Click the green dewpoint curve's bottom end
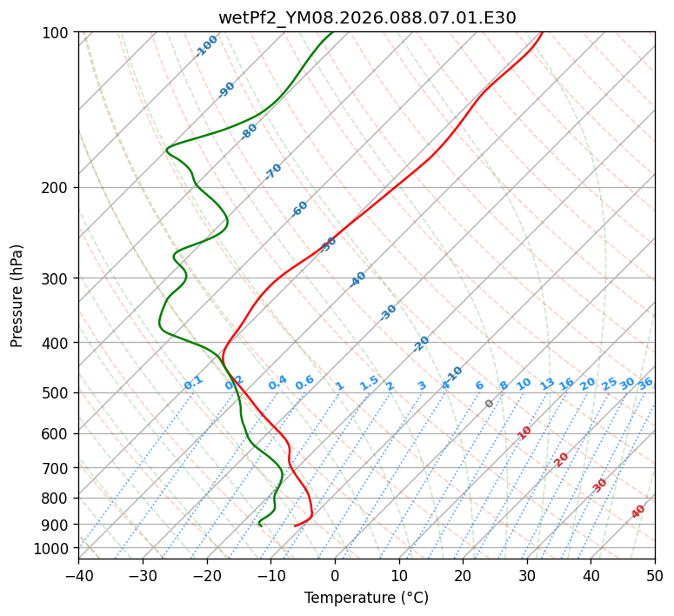 point(261,526)
